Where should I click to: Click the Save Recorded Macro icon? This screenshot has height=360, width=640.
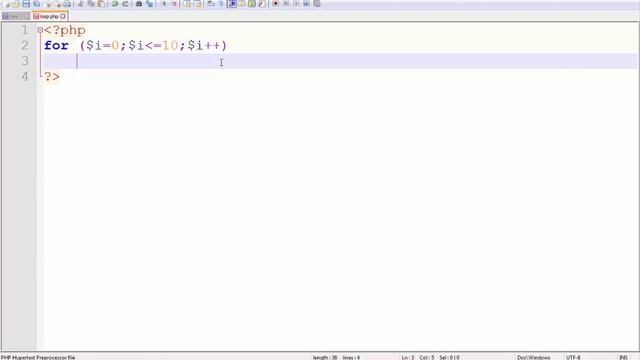point(317,4)
